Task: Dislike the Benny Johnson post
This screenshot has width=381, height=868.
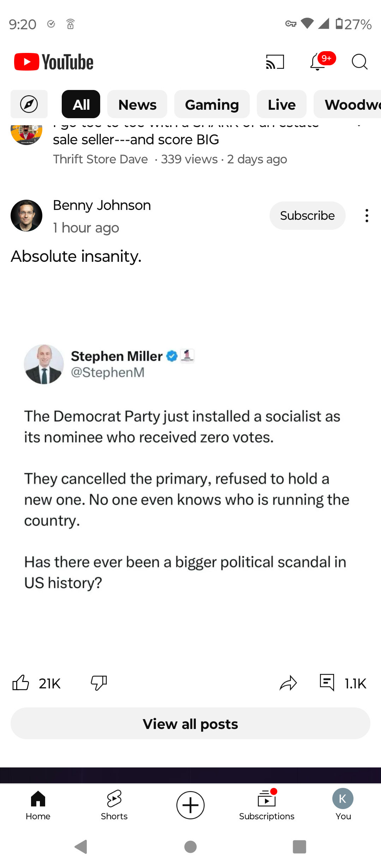Action: [x=99, y=683]
